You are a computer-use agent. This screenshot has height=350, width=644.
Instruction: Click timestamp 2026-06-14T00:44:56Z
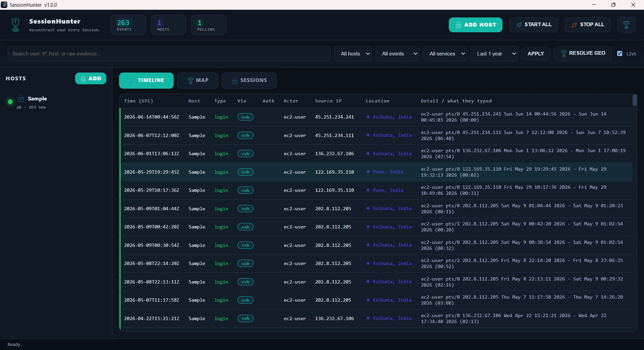152,117
